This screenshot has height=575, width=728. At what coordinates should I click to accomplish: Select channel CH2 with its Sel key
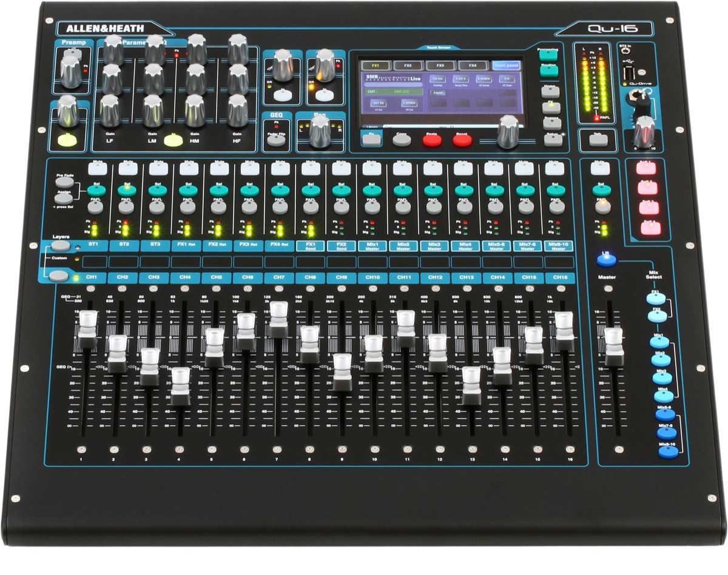126,190
